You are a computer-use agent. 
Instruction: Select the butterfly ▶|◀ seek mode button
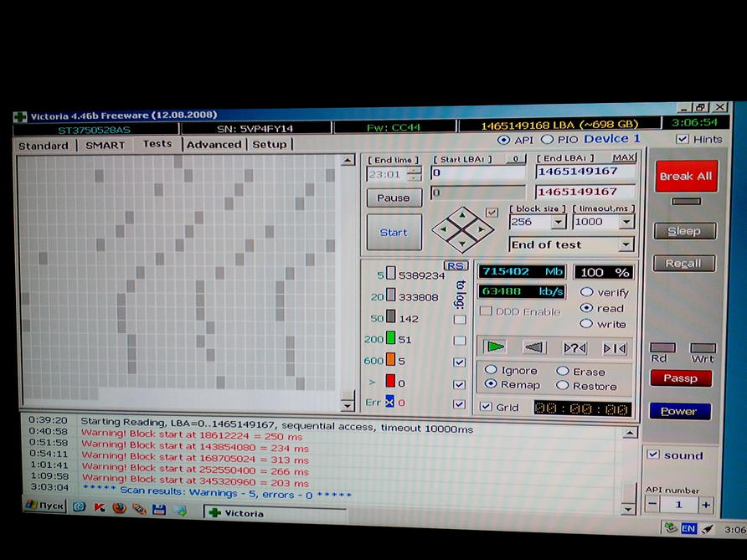[x=615, y=348]
